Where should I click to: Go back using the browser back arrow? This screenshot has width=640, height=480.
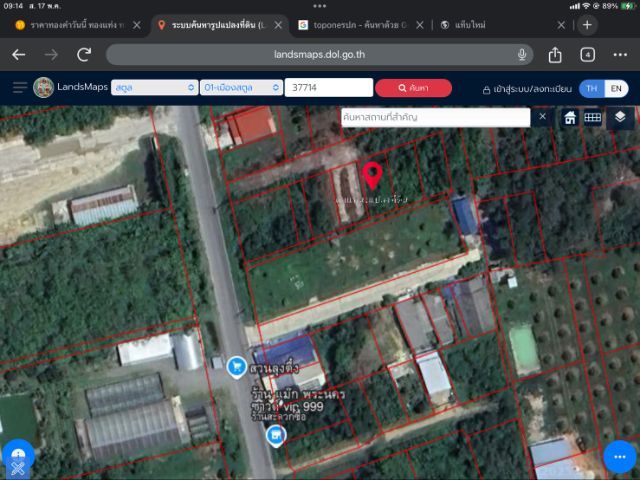pos(19,55)
